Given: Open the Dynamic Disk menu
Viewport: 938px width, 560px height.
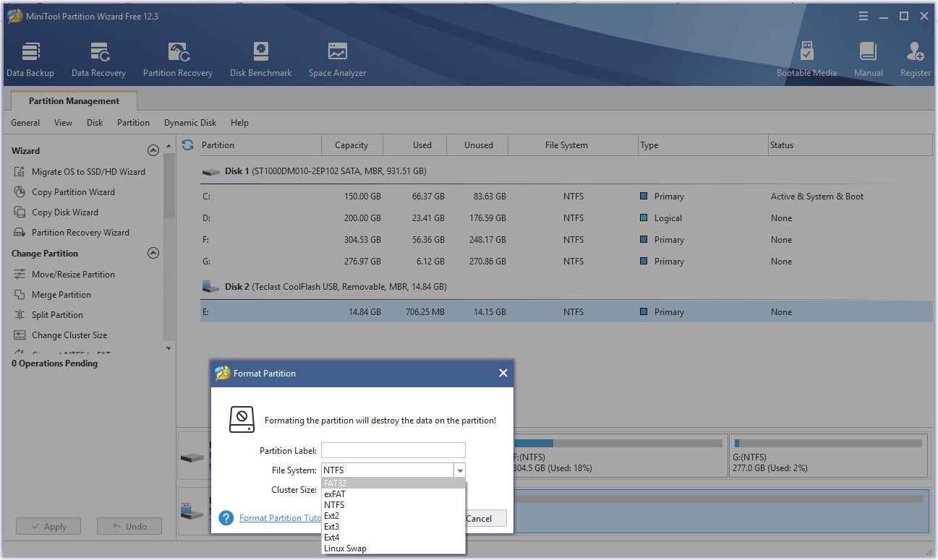Looking at the screenshot, I should (190, 123).
